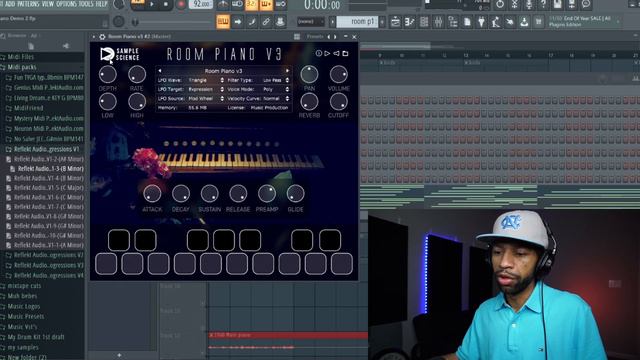Save the project with the save icon
Viewport: 640px width, 360px height.
coord(558,4)
